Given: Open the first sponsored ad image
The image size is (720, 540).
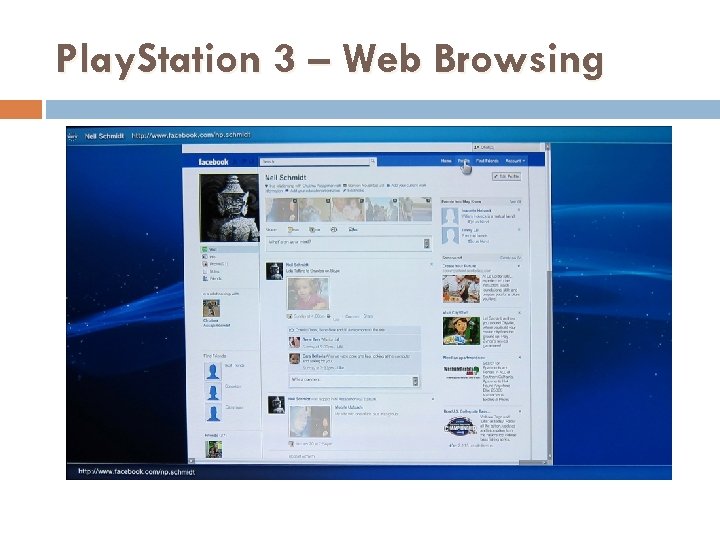Looking at the screenshot, I should [x=461, y=289].
